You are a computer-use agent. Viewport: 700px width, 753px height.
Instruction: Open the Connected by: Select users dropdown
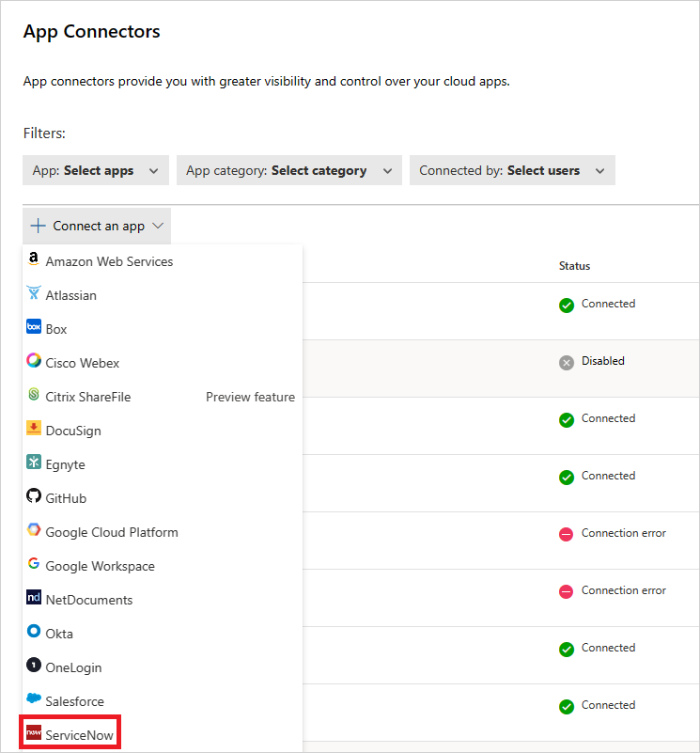512,170
